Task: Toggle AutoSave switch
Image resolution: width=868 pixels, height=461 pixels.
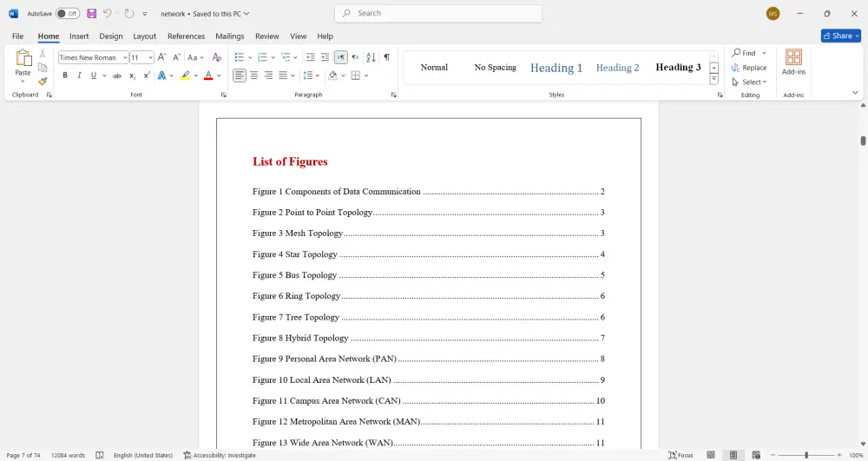Action: click(68, 13)
